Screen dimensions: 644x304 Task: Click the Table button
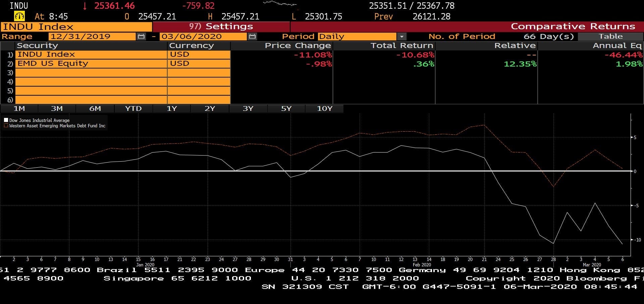coord(611,36)
